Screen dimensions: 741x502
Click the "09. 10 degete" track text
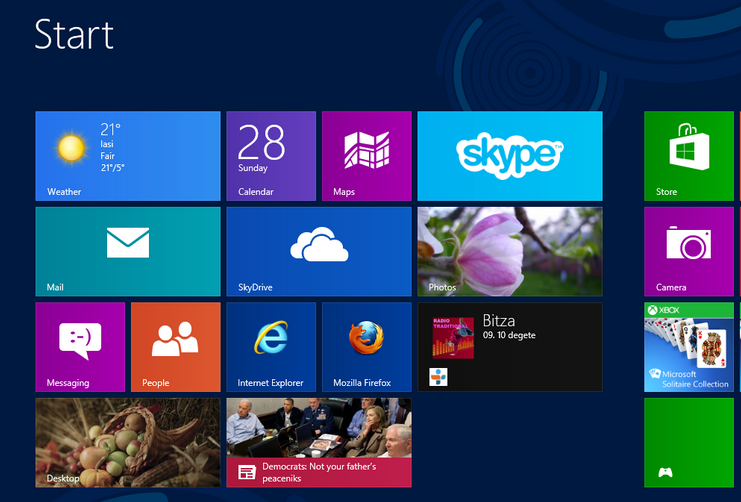point(509,335)
